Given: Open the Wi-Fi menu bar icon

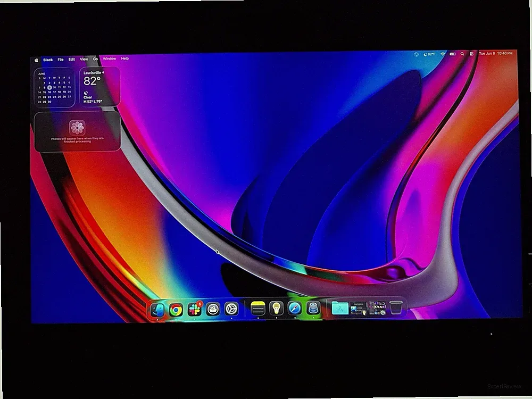Looking at the screenshot, I should point(443,54).
